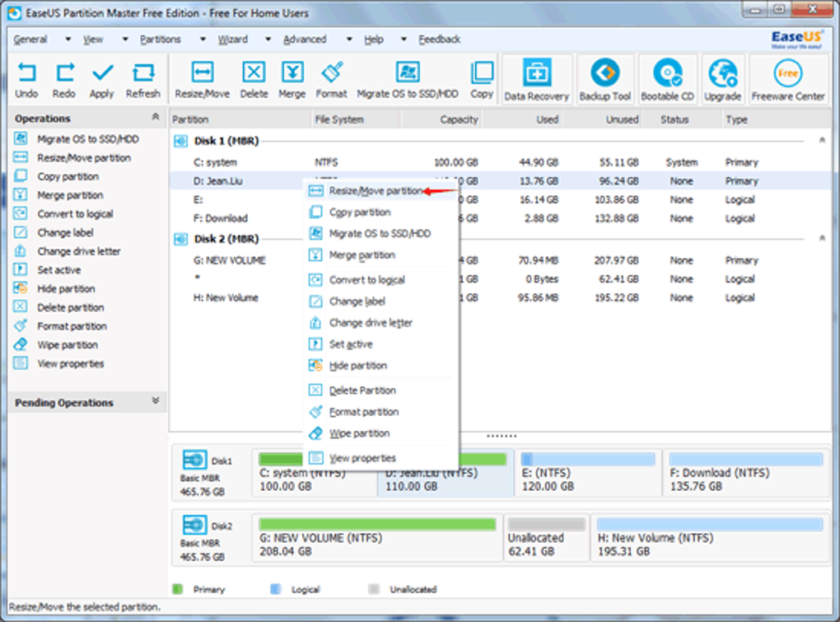This screenshot has height=622, width=840.
Task: Select Merge partition in context menu
Action: pyautogui.click(x=381, y=255)
